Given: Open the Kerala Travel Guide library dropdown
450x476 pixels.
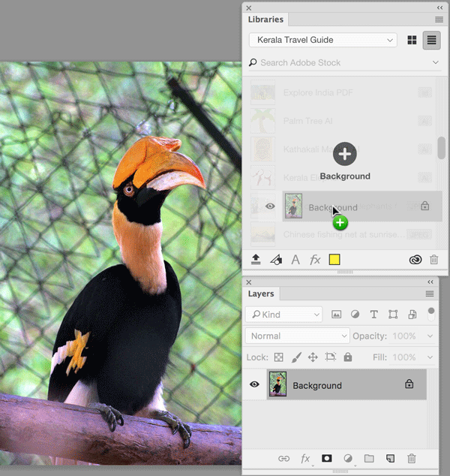Looking at the screenshot, I should 323,40.
